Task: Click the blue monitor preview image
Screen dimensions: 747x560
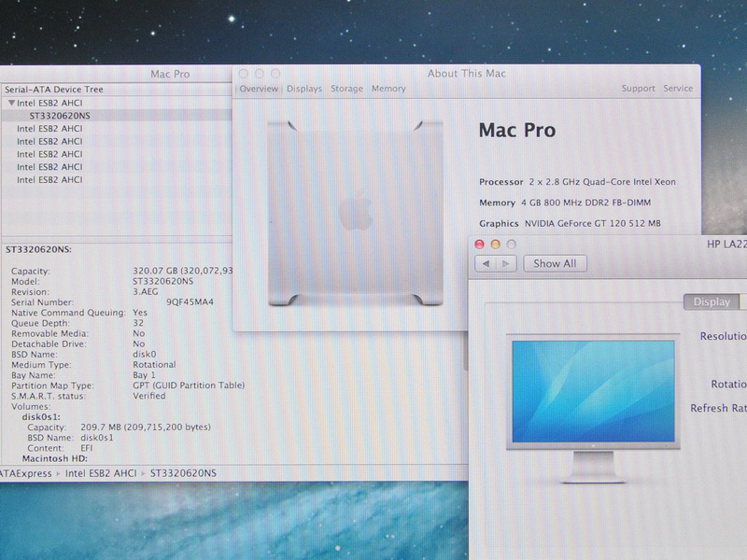Action: [x=593, y=391]
